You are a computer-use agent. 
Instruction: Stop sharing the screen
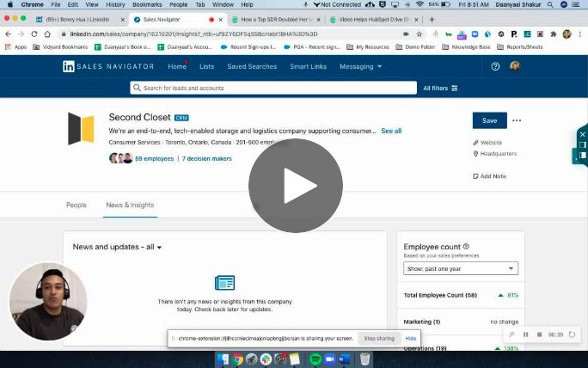[379, 339]
